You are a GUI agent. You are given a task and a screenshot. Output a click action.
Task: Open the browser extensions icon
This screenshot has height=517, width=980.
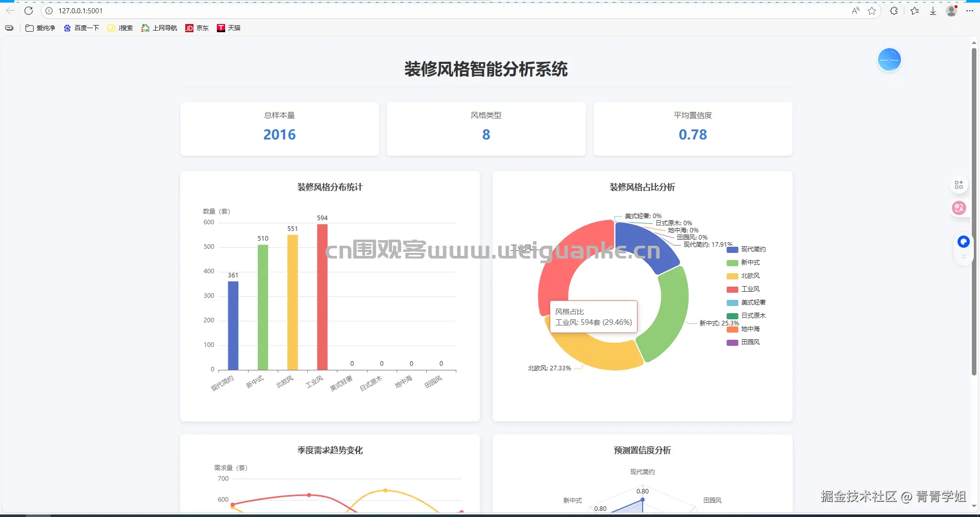894,11
